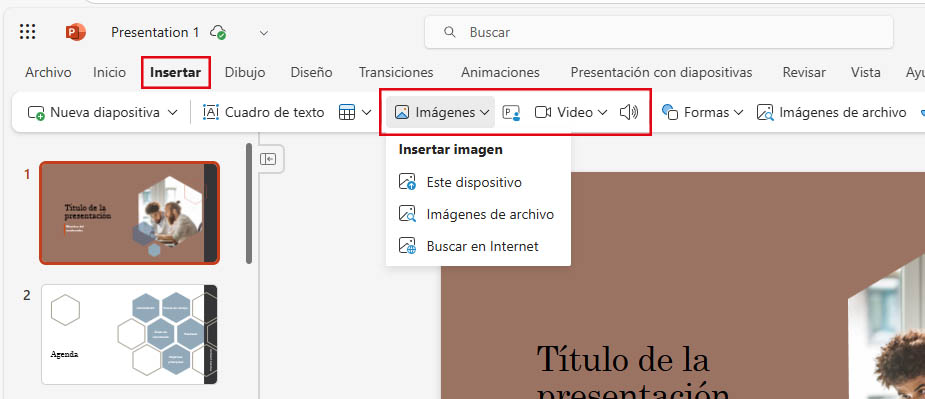Click the audio speaker icon
This screenshot has width=925, height=399.
click(x=629, y=112)
